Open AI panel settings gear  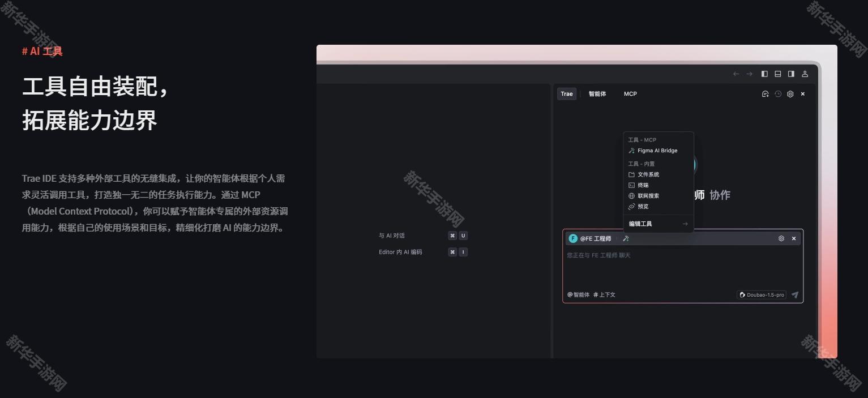coord(790,94)
